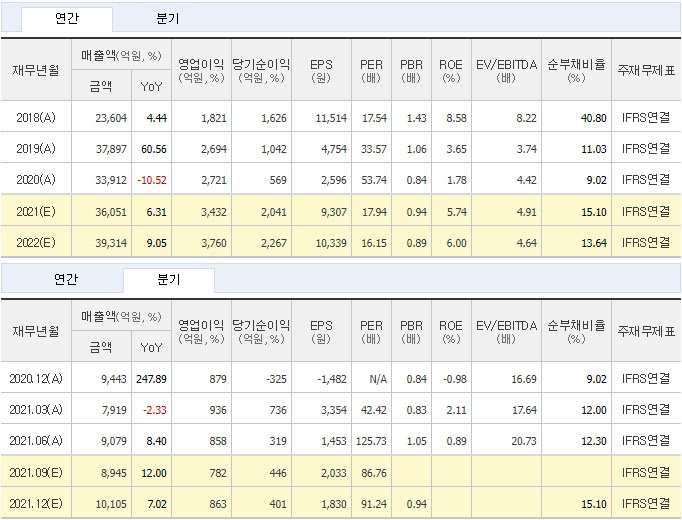Click the 2022(E) row label

coord(36,243)
